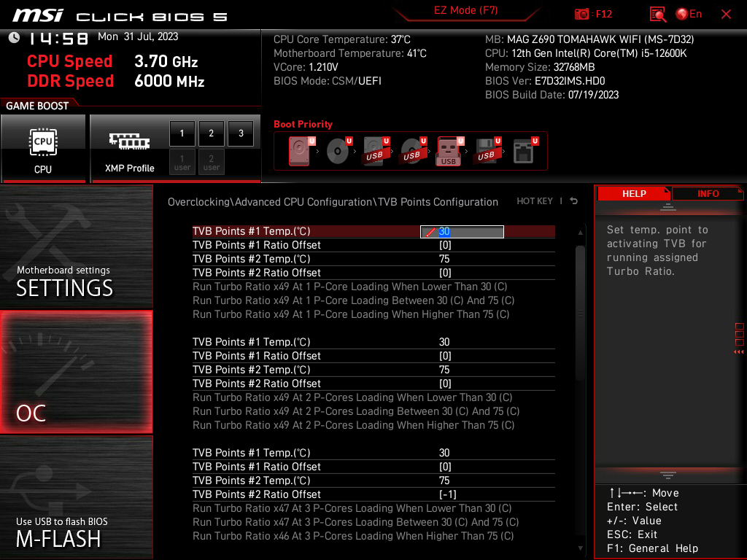Open the OC overclocking panel
Image resolution: width=747 pixels, height=560 pixels.
point(76,372)
